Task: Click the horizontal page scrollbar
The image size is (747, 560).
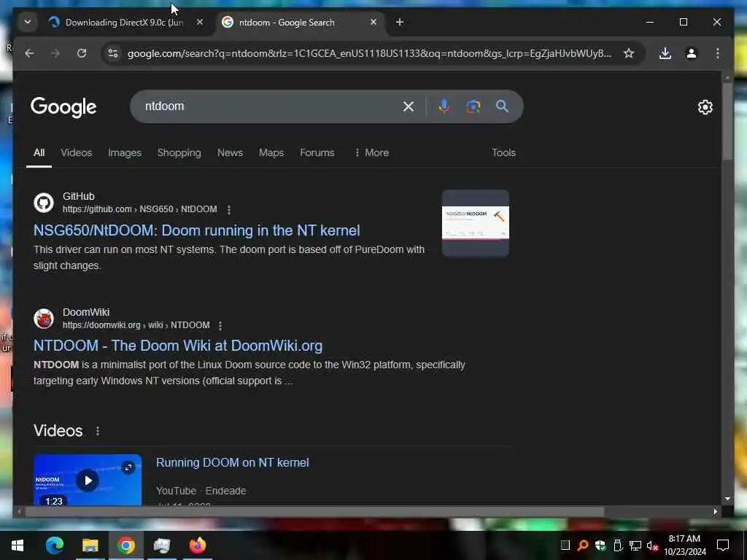Action: click(314, 512)
